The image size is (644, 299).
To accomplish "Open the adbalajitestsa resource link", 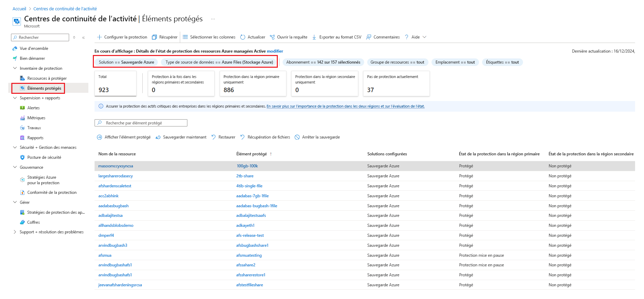I will 110,215.
